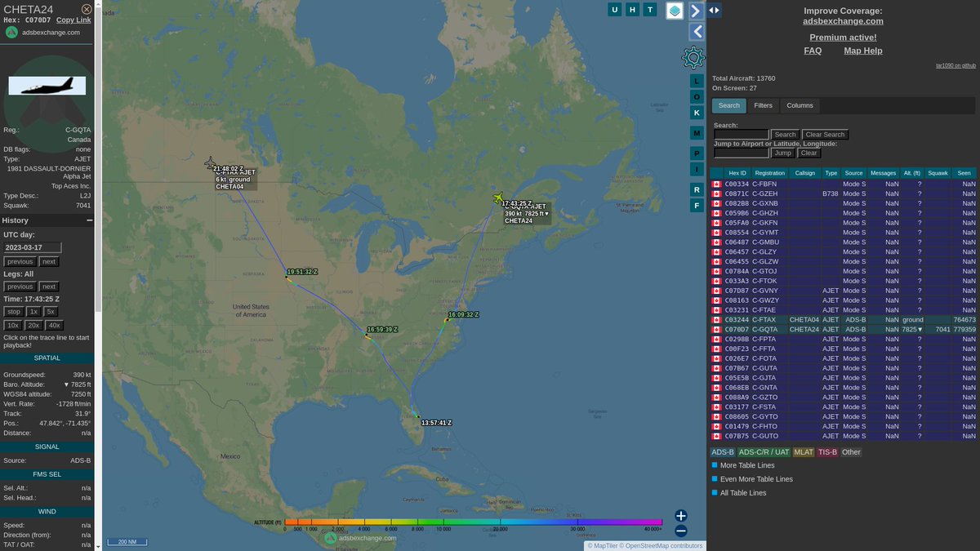Toggle All Table Lines option

click(738, 493)
